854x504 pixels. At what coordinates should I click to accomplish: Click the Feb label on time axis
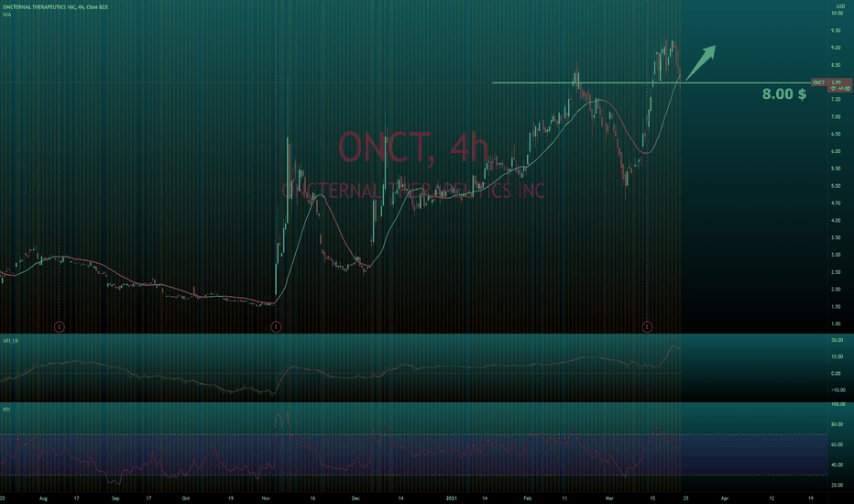coord(527,498)
